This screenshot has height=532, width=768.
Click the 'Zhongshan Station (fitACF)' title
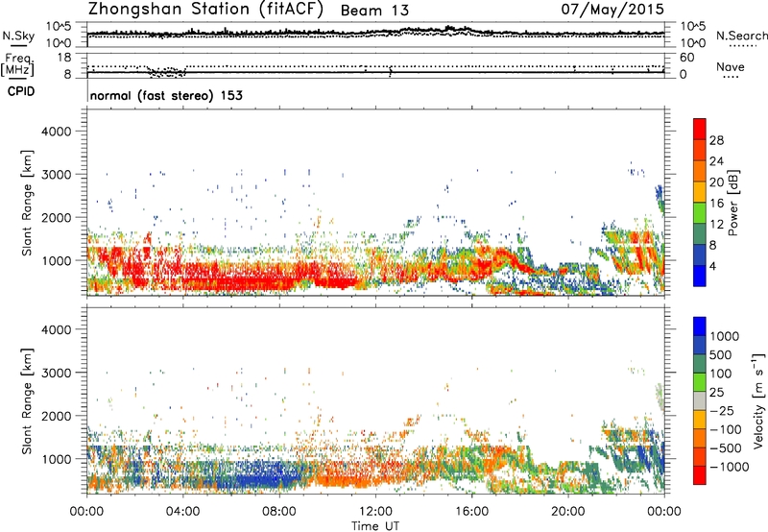coord(205,10)
